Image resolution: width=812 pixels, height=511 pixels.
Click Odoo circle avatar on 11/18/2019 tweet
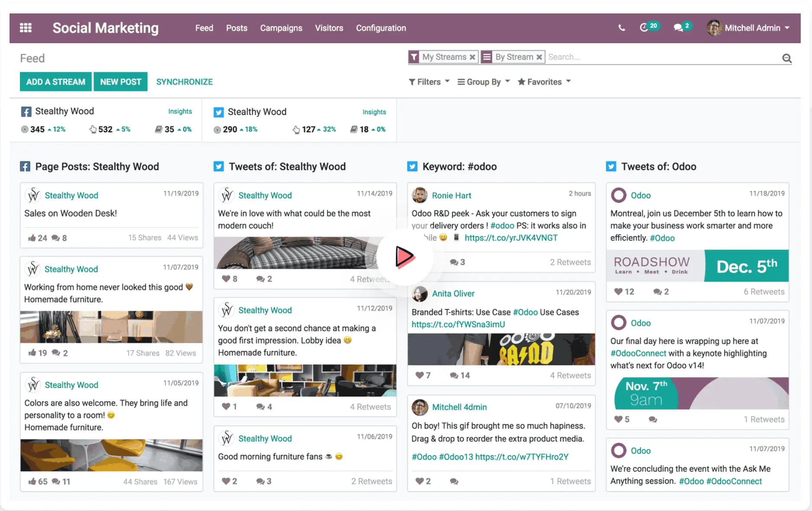(x=618, y=195)
